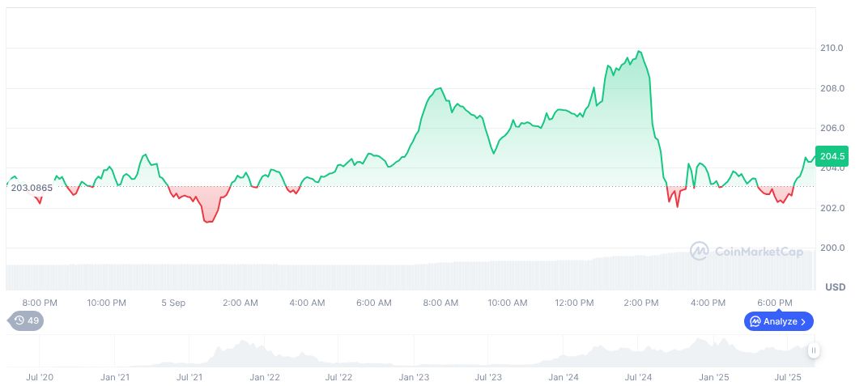Click Jul '21 on the range navigator

pyautogui.click(x=189, y=377)
